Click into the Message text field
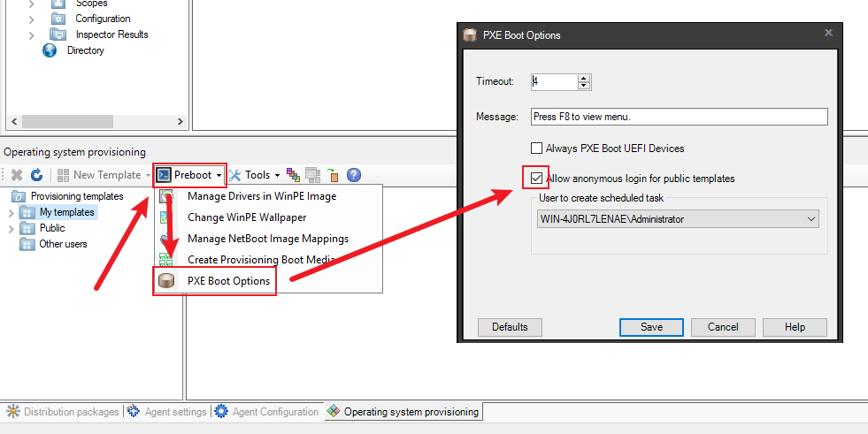 678,117
